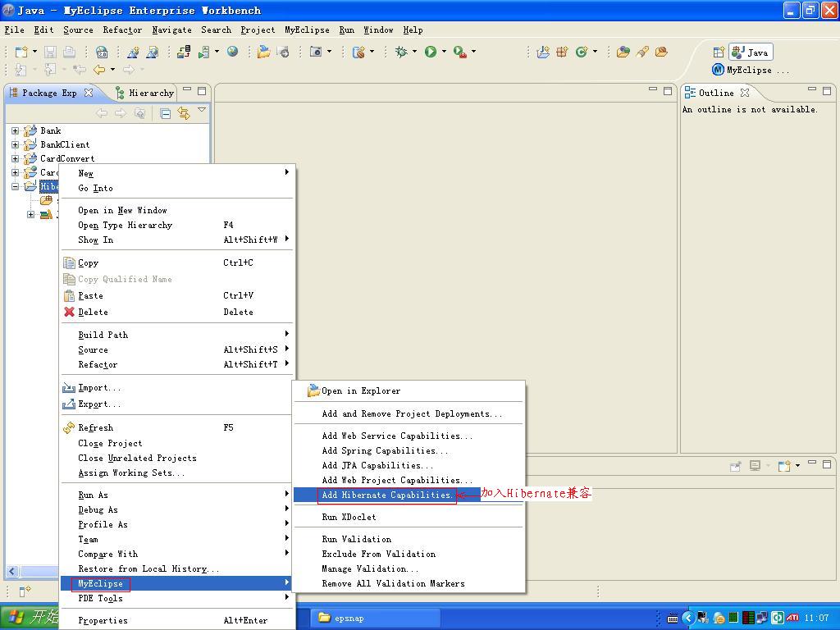Screen dimensions: 840x630
Task: Click the camera snapshot toolbar icon
Action: (x=316, y=52)
